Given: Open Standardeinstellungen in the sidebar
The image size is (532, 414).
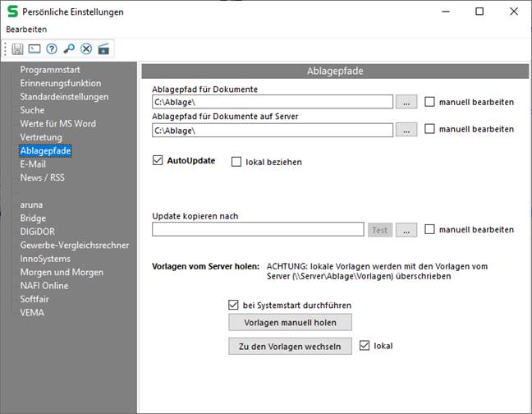Looking at the screenshot, I should pyautogui.click(x=64, y=97).
